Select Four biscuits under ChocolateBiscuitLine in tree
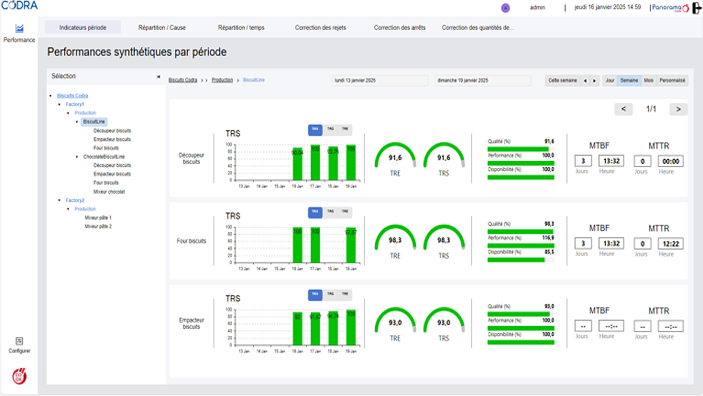This screenshot has width=703, height=396. (106, 183)
